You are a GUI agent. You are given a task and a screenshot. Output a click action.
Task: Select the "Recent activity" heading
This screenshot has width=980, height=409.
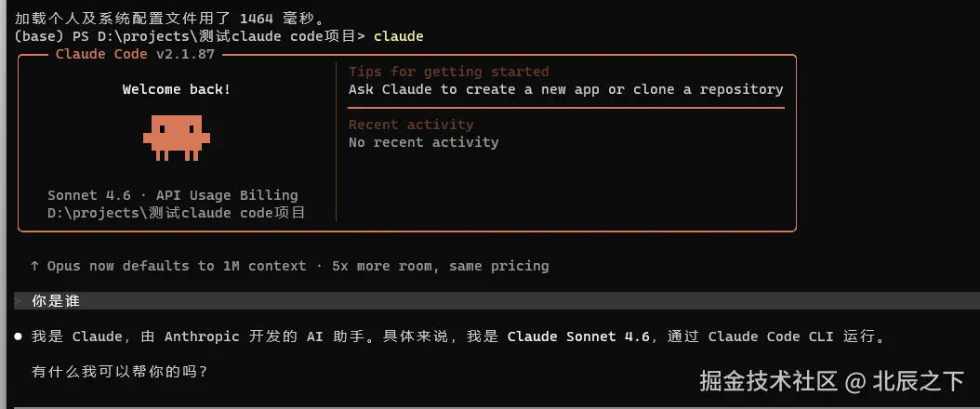point(411,125)
